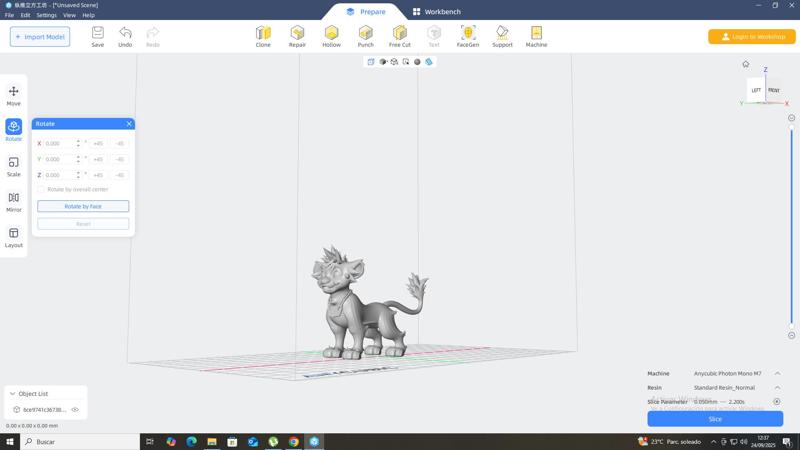Toggle Rotate by overall center checkbox

[41, 189]
